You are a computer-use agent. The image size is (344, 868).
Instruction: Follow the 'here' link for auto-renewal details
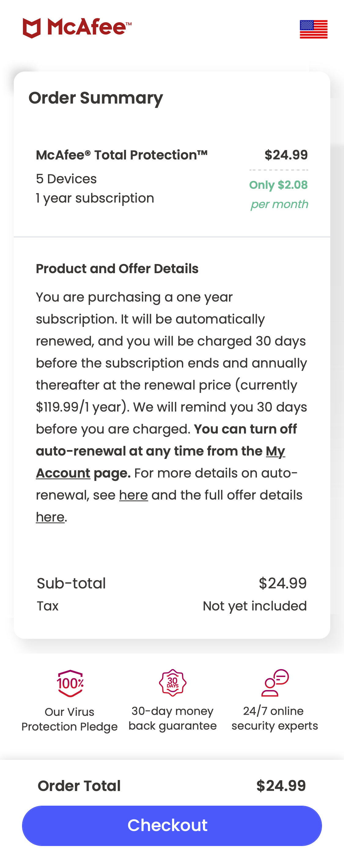[133, 495]
